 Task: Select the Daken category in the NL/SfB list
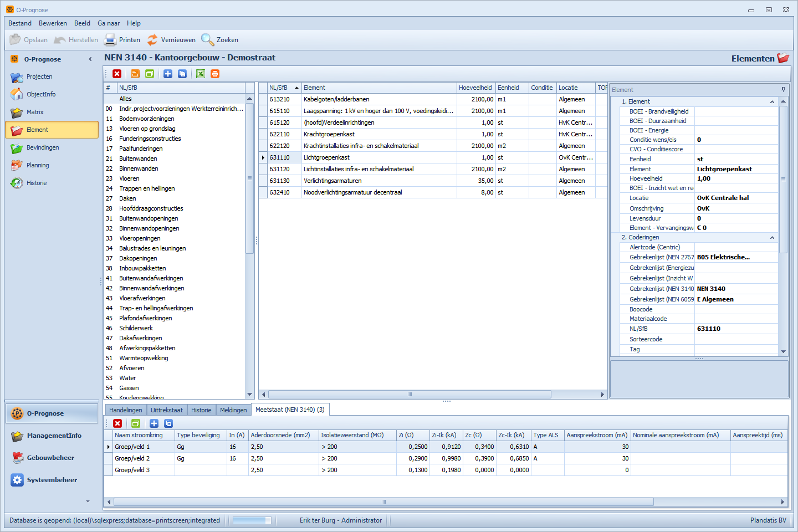[x=127, y=198]
